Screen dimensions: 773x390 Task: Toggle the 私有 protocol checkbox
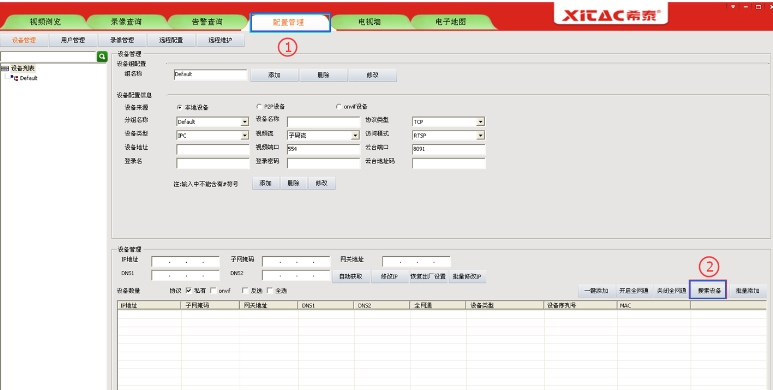tap(189, 291)
